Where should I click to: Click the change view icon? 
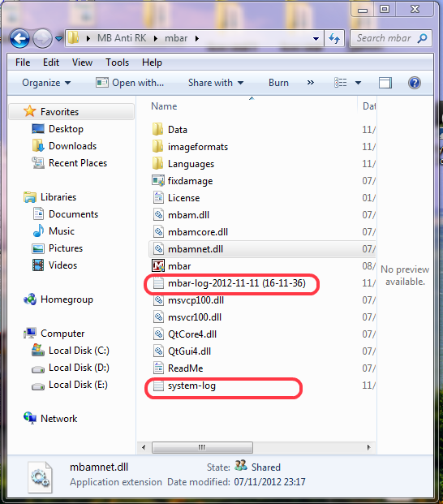click(341, 83)
